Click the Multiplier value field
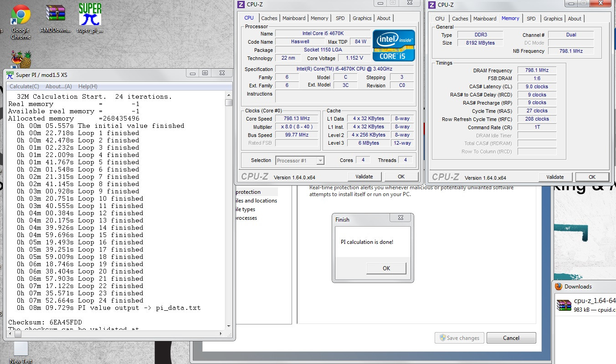This screenshot has height=364, width=616. click(x=297, y=126)
